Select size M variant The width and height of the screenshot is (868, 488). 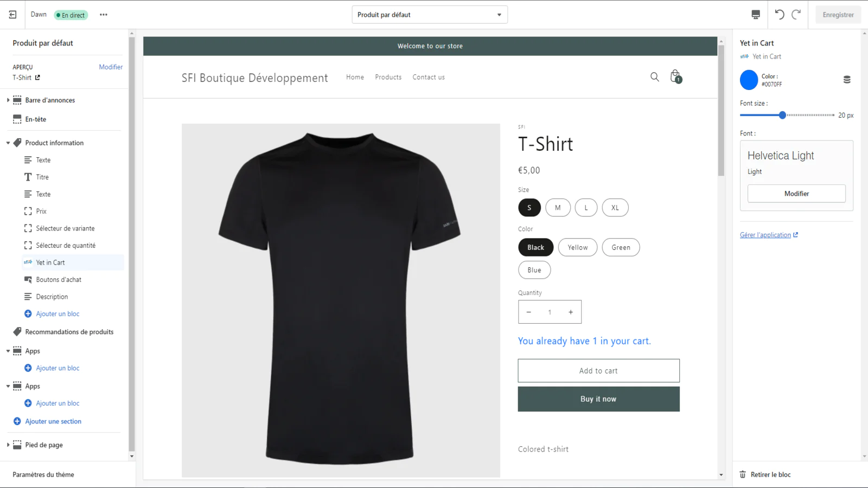tap(558, 208)
